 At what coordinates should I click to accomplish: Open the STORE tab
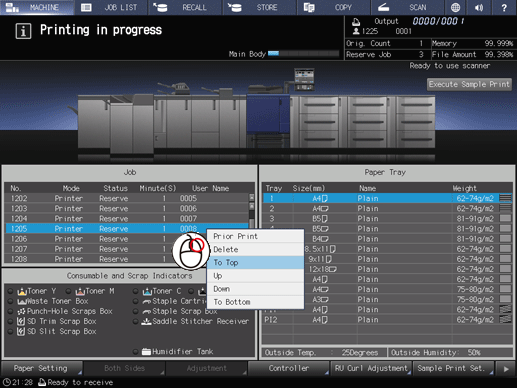(259, 7)
